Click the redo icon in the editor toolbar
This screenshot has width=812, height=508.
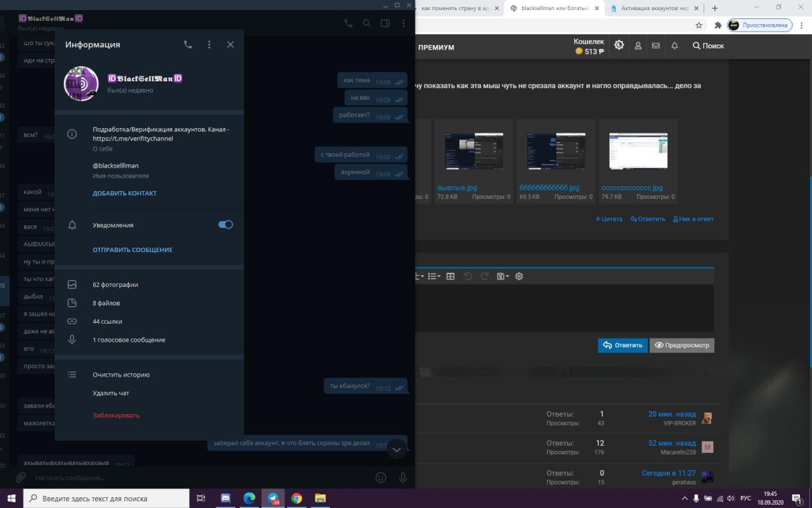pyautogui.click(x=485, y=276)
